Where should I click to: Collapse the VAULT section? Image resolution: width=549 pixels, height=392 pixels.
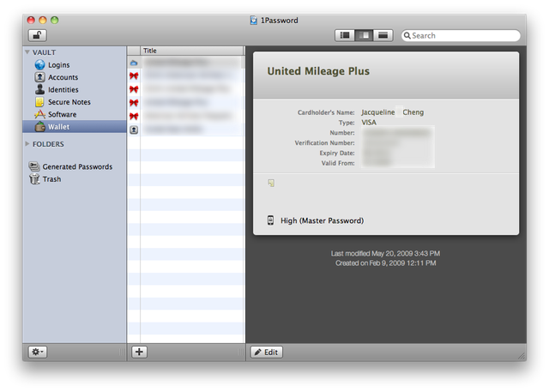click(27, 51)
